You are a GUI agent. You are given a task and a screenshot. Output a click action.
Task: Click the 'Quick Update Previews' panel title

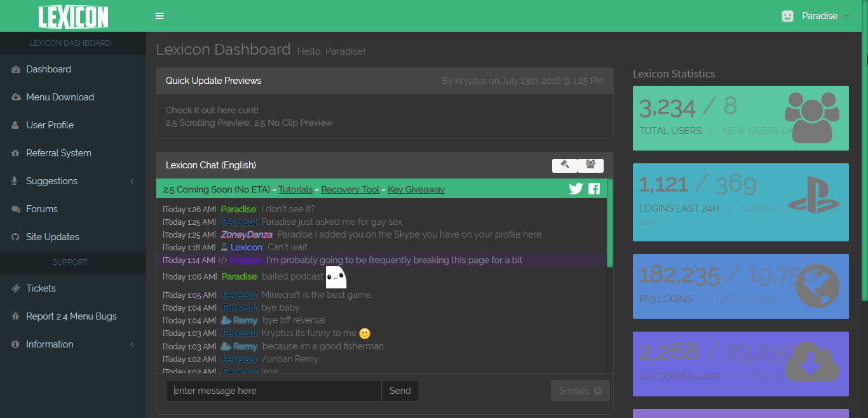[x=214, y=81]
